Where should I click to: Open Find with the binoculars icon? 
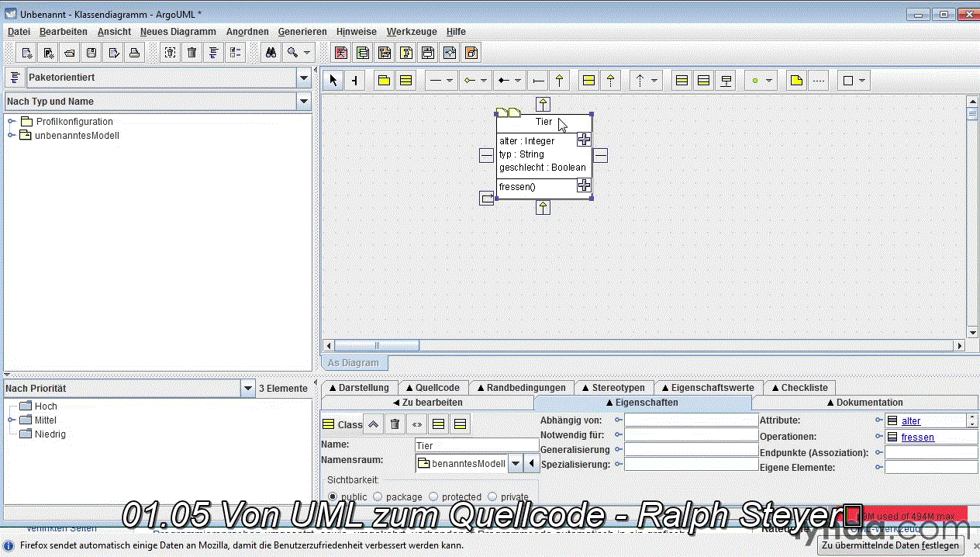click(271, 53)
